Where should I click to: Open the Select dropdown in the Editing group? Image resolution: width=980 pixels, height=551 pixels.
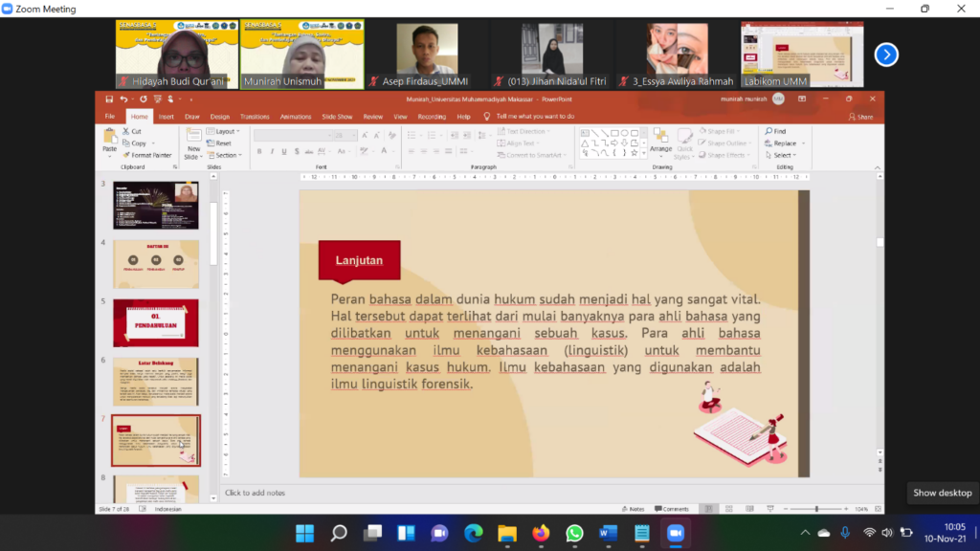[781, 155]
